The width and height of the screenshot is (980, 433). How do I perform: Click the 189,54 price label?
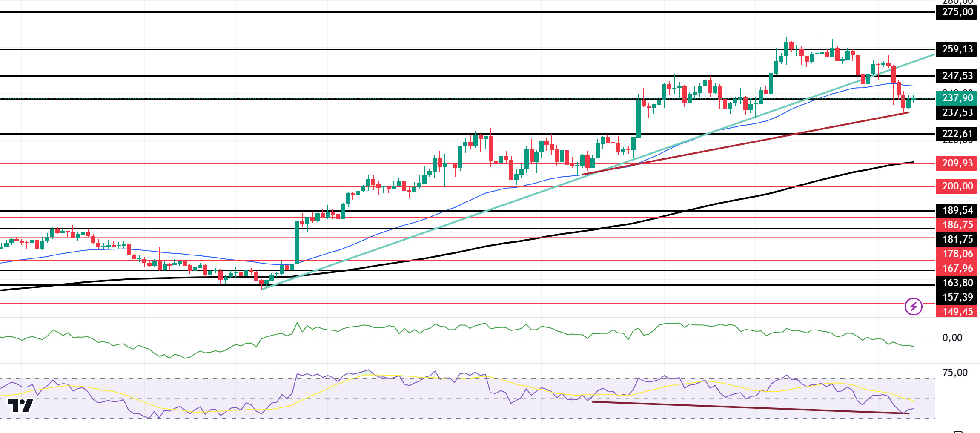pos(956,210)
